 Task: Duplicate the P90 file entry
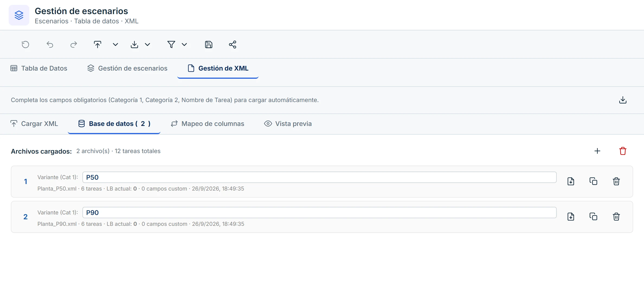coord(594,217)
